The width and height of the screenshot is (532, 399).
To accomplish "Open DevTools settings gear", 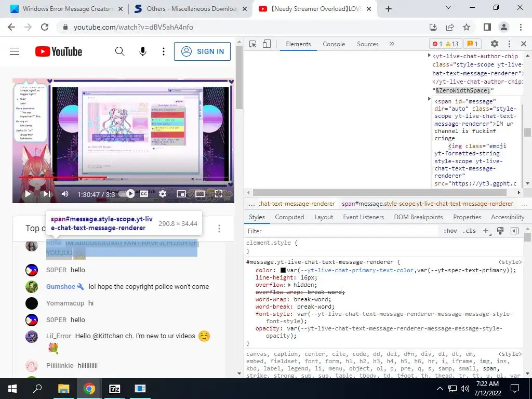I will click(495, 44).
